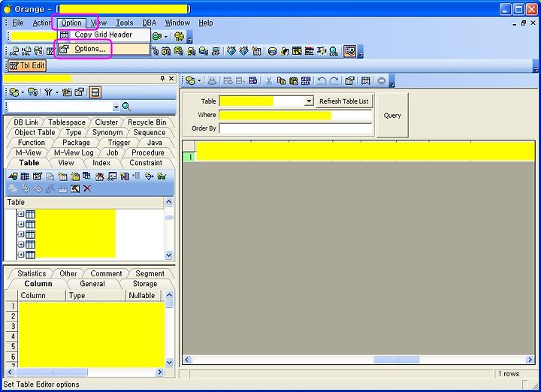Click the table list scroll down arrow
Viewport: 541px width, 392px height.
point(169,255)
